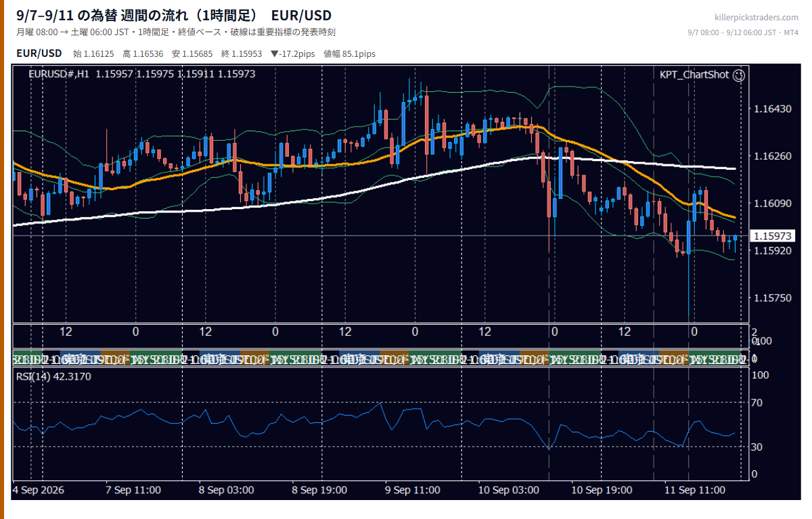Screen dimensions: 812x519
Task: Click the low price 安 1.15685
Action: click(x=192, y=53)
